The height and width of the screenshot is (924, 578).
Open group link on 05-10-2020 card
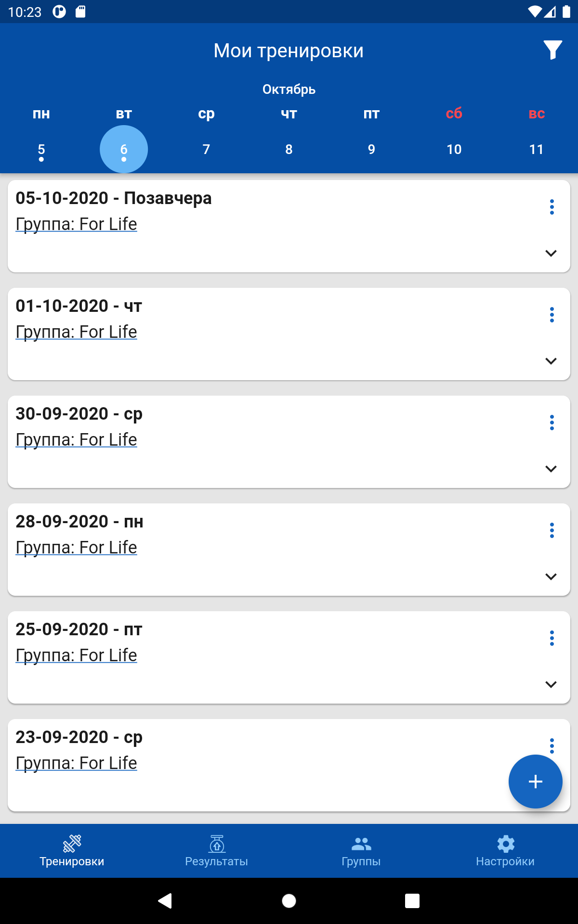(76, 224)
